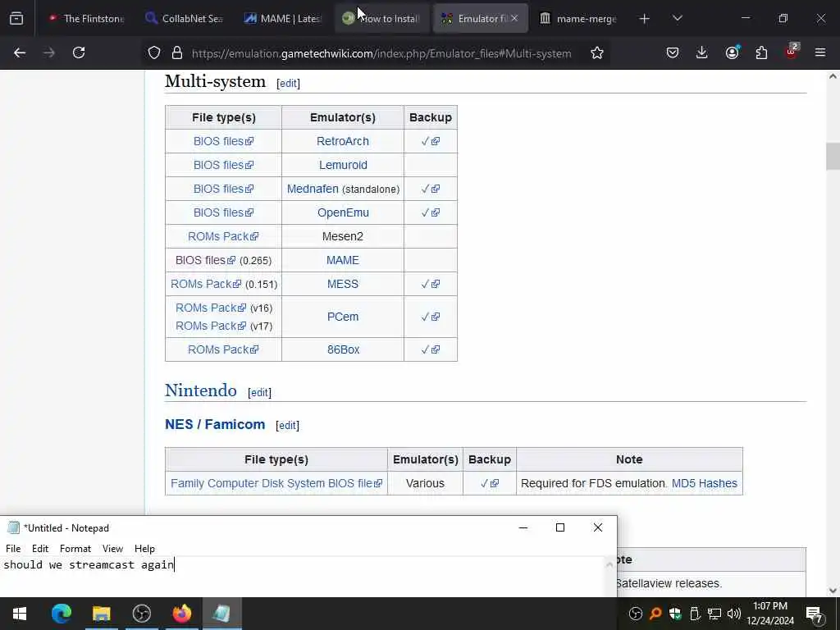Open the Mednafen emulator link

tap(313, 189)
